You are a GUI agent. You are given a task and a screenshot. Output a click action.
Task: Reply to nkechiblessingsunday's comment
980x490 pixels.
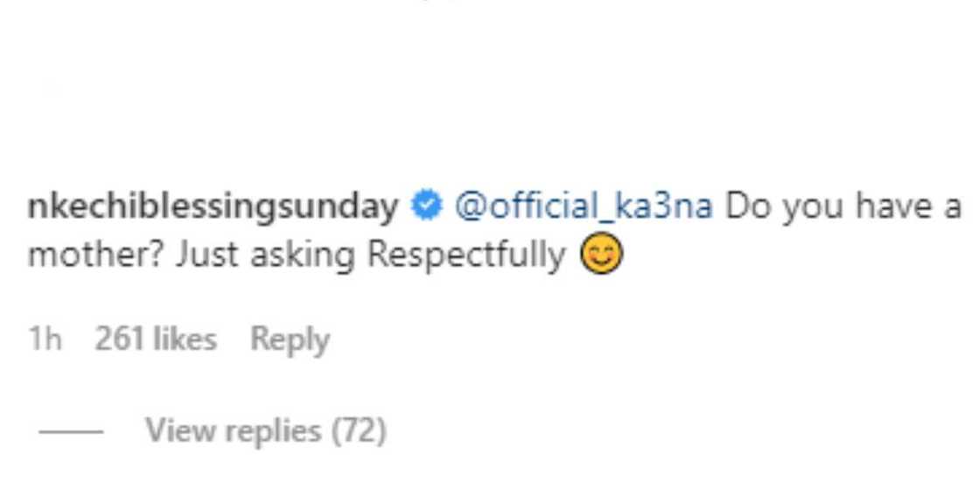pyautogui.click(x=290, y=339)
